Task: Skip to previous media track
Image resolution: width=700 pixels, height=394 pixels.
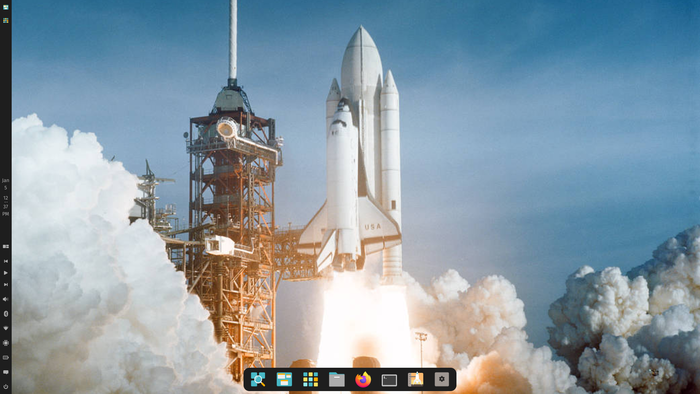Action: pos(6,261)
